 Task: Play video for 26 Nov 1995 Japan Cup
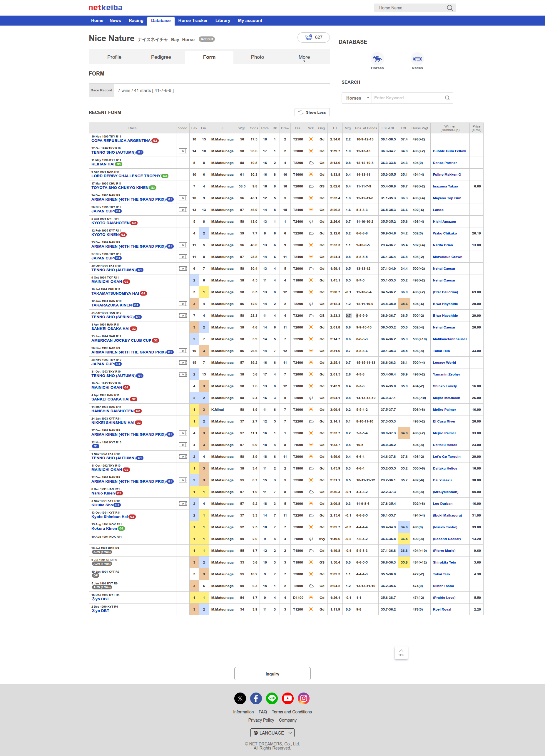[183, 210]
